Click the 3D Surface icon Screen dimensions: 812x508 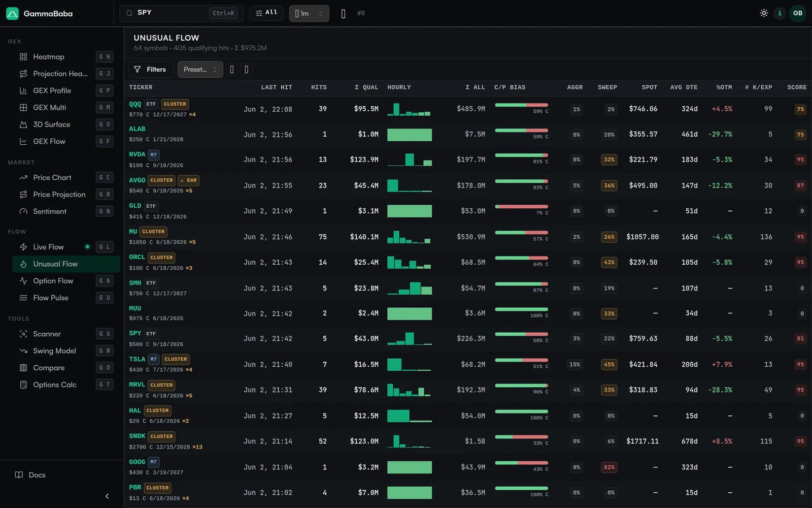click(23, 124)
